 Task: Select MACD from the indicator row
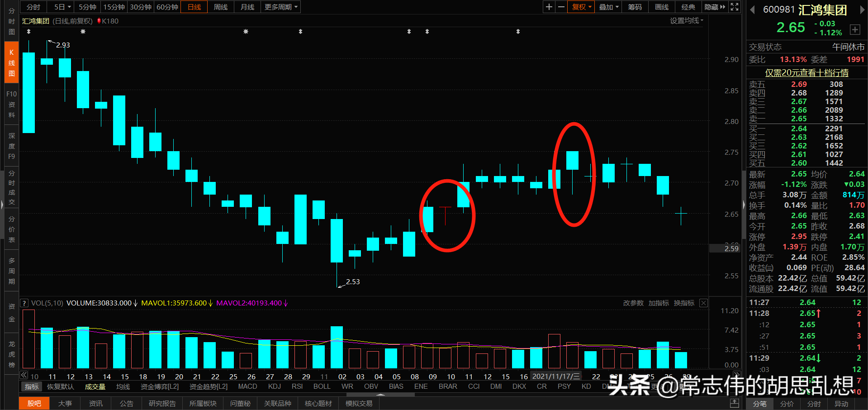(x=247, y=386)
